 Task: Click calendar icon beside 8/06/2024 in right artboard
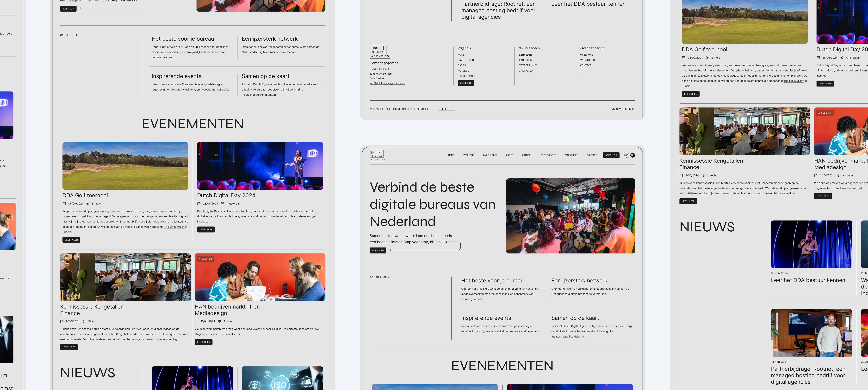point(681,175)
